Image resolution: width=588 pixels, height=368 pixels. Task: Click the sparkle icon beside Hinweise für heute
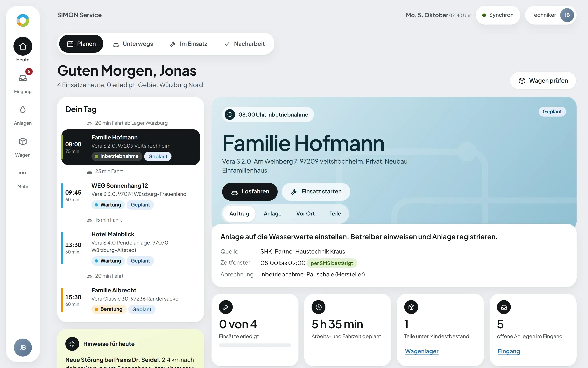click(x=72, y=344)
